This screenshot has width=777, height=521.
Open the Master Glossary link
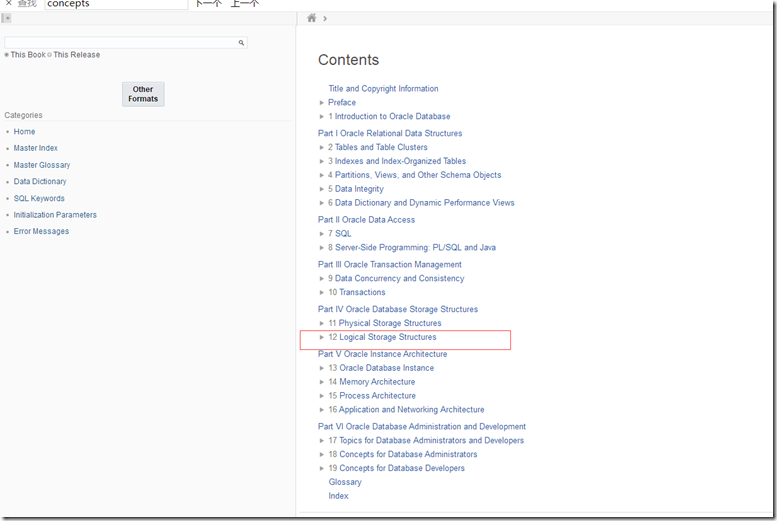coord(42,165)
